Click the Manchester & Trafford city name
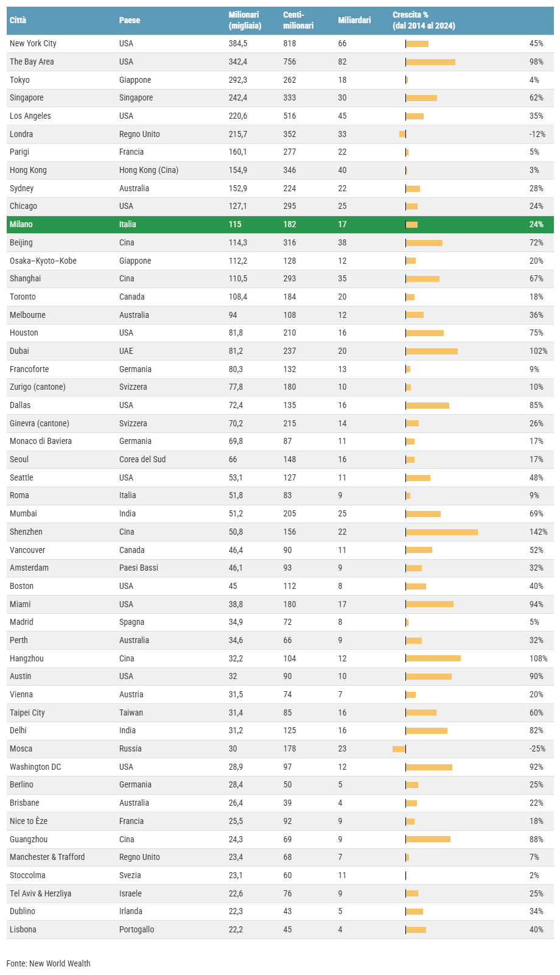Viewport: 560px width, 975px height. pyautogui.click(x=47, y=857)
